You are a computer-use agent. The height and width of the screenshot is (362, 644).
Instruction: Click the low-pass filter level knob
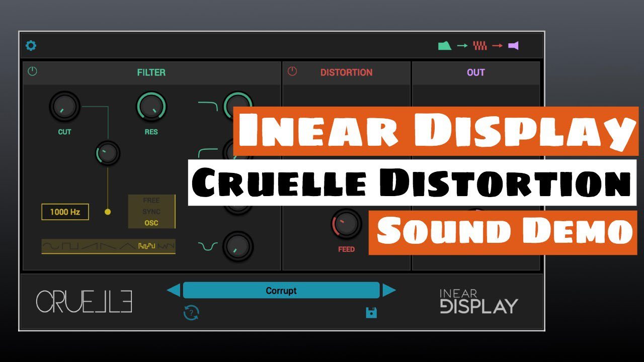[238, 106]
